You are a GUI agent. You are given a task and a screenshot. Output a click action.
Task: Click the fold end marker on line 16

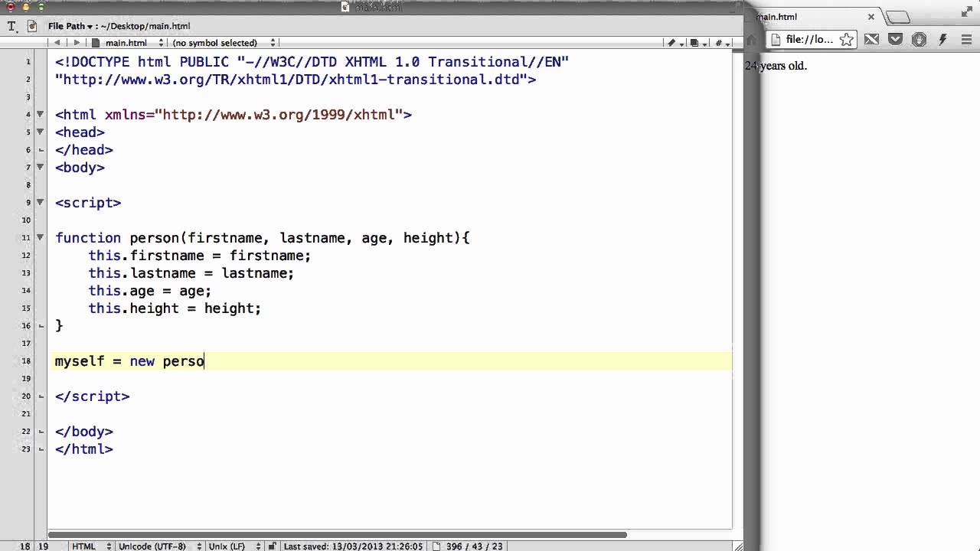(x=41, y=326)
